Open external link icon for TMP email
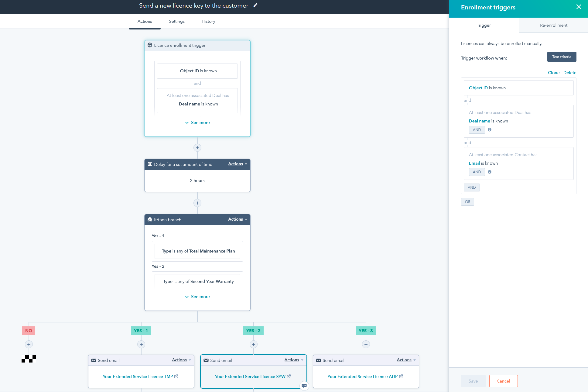Viewport: 588px width, 392px height. click(176, 377)
